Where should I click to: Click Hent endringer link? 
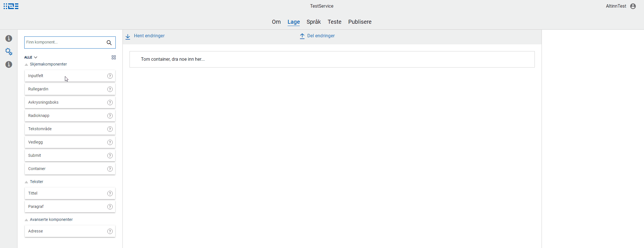[149, 36]
